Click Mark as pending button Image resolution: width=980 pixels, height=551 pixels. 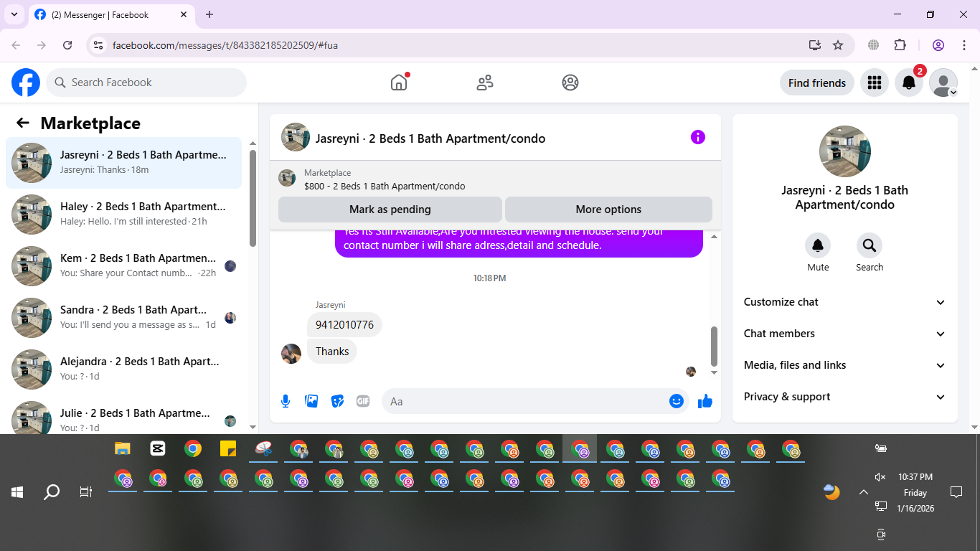(390, 209)
